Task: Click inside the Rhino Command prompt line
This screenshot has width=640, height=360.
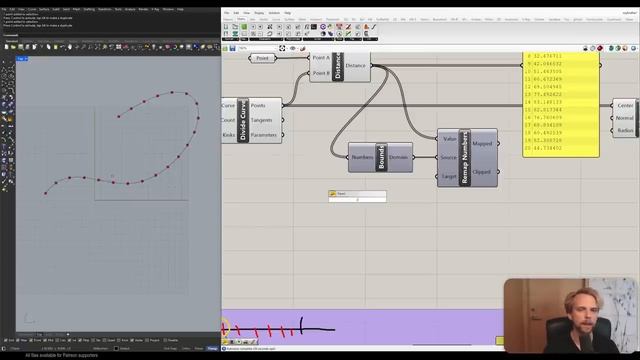Action: pos(110,35)
